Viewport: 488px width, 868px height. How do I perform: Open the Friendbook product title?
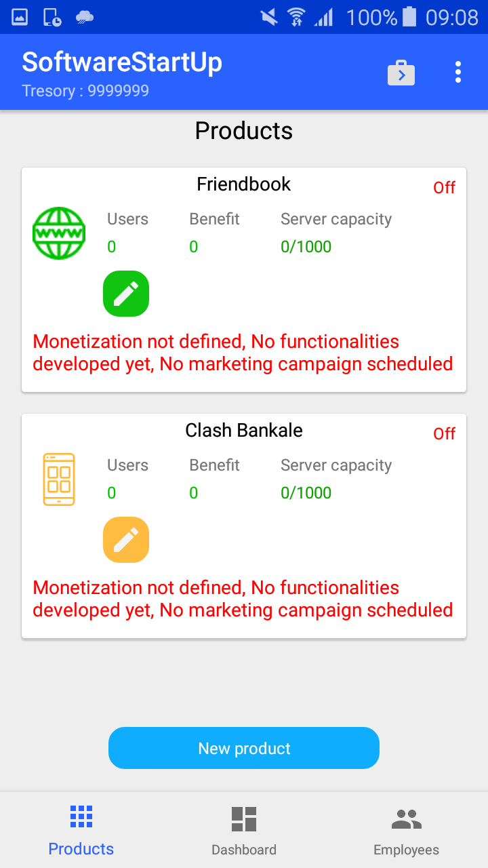(244, 184)
